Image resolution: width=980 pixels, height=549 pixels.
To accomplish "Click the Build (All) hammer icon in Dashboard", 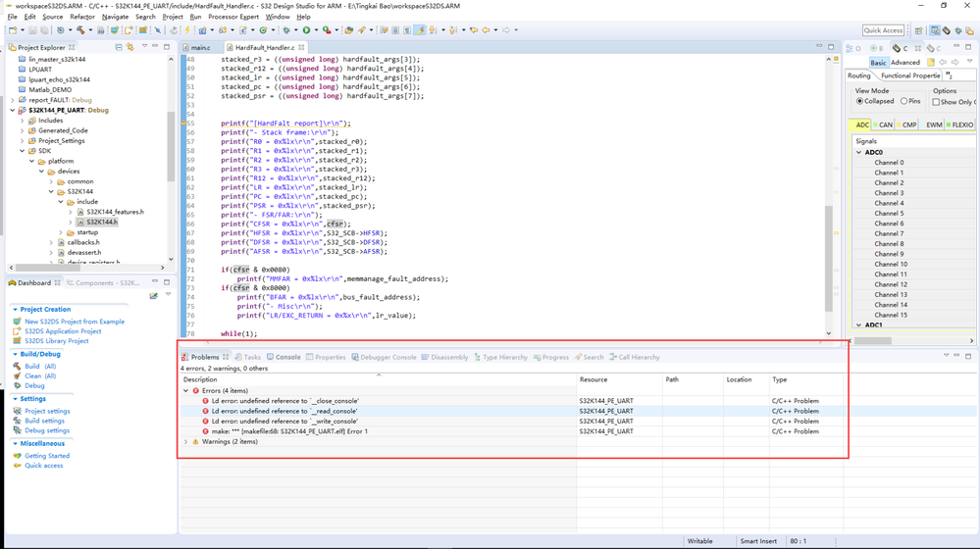I will 17,366.
